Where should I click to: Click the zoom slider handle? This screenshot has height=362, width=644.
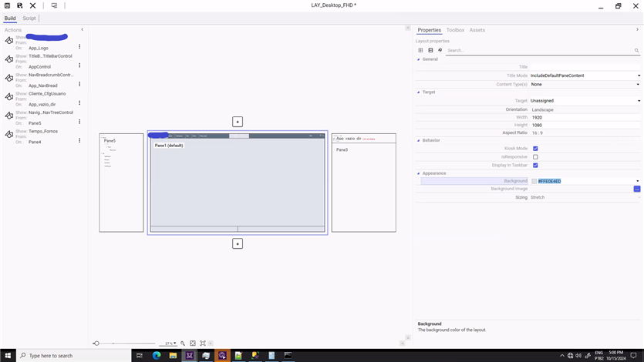click(x=96, y=344)
